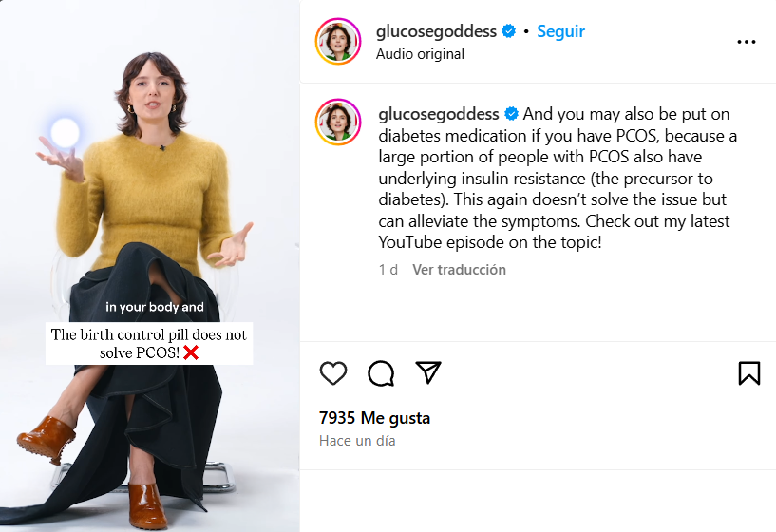The height and width of the screenshot is (532, 776).
Task: Click the Hace un día timestamp
Action: (x=357, y=441)
